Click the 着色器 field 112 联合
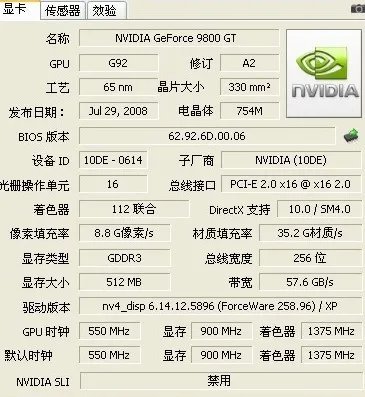Screen dimensions: 365x397 tap(134, 209)
